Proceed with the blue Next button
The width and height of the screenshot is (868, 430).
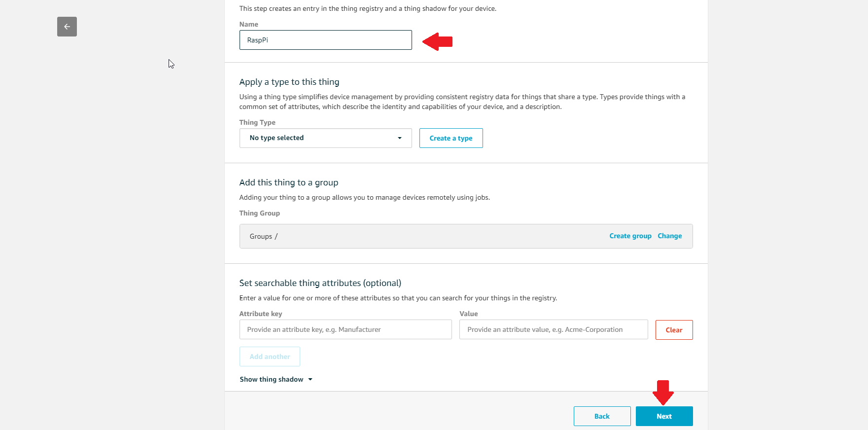coord(664,416)
